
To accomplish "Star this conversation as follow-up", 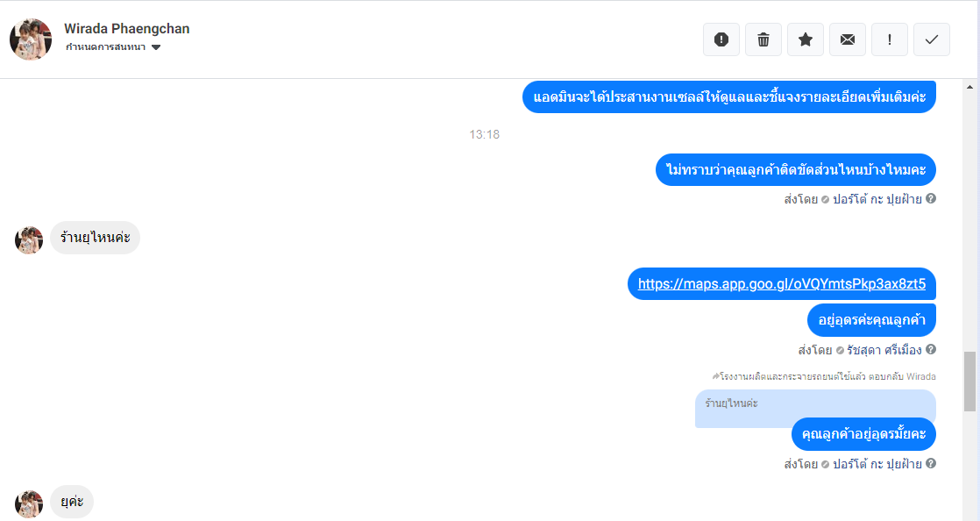I will click(x=806, y=39).
